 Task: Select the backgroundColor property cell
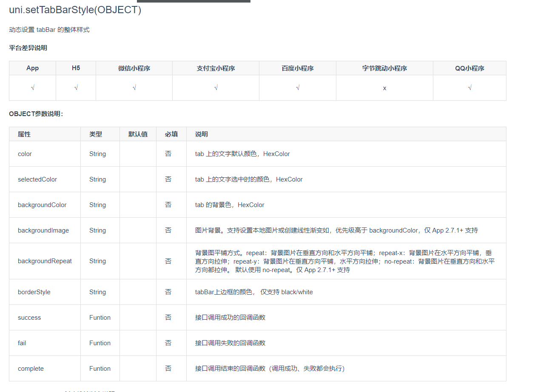click(x=42, y=205)
